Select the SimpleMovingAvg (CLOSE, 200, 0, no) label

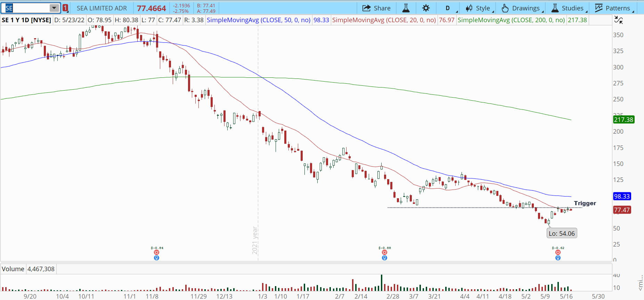(511, 20)
